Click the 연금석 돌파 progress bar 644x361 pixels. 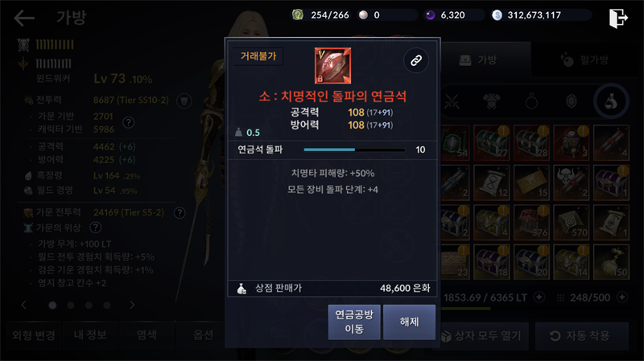coord(354,150)
